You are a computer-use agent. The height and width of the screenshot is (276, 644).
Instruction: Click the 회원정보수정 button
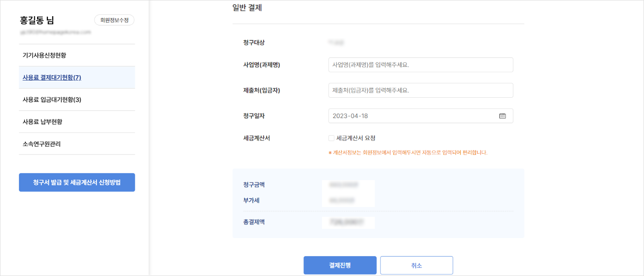pyautogui.click(x=114, y=20)
